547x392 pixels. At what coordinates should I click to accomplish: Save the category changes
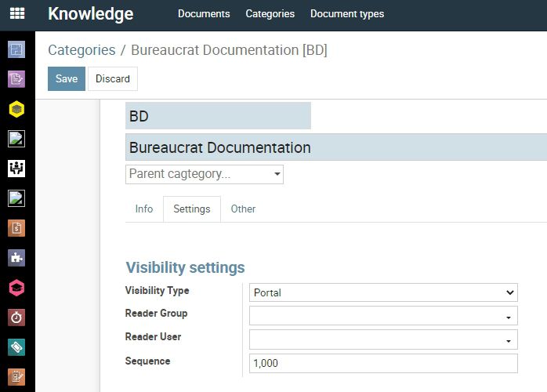tap(67, 79)
